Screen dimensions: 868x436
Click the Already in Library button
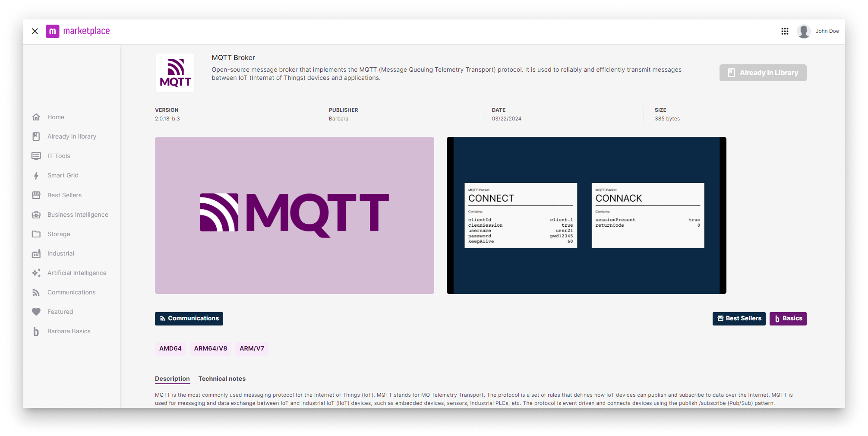click(x=763, y=73)
